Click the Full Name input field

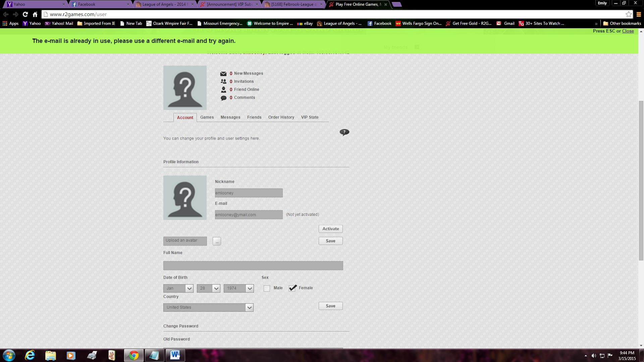(253, 265)
